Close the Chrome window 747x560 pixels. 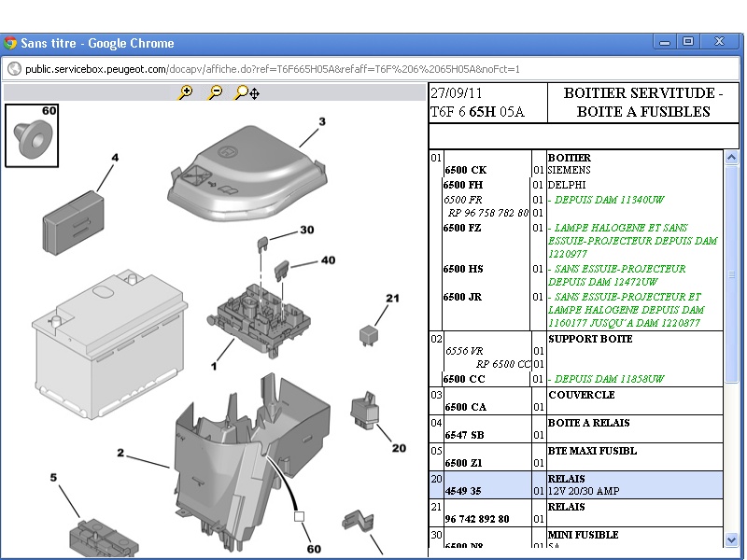pos(719,42)
